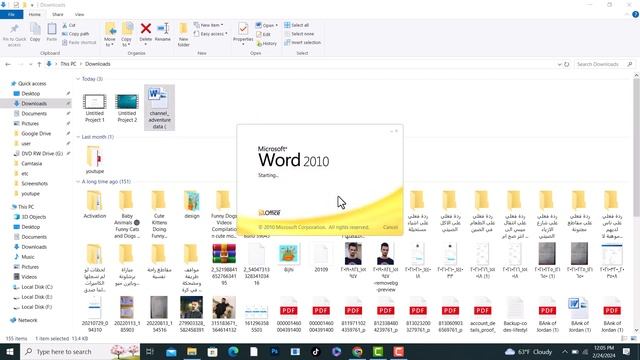Select the Untitled Project 1 file
The height and width of the screenshot is (360, 640).
click(95, 108)
